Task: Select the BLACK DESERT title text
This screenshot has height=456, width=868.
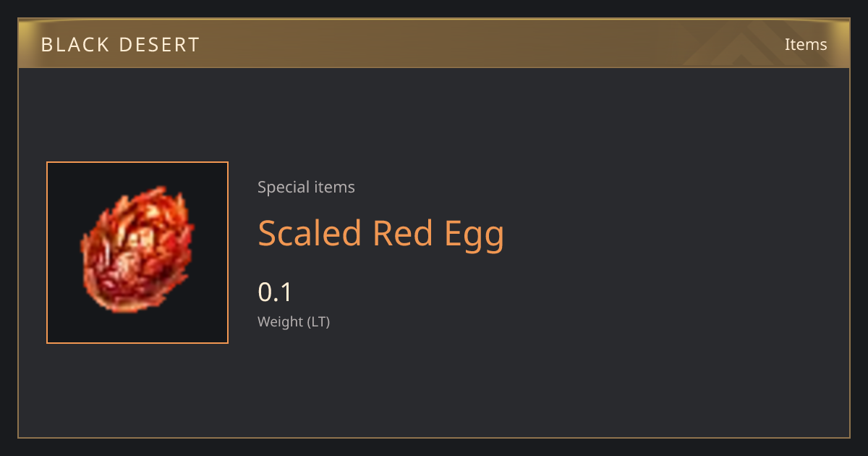Action: click(x=120, y=45)
